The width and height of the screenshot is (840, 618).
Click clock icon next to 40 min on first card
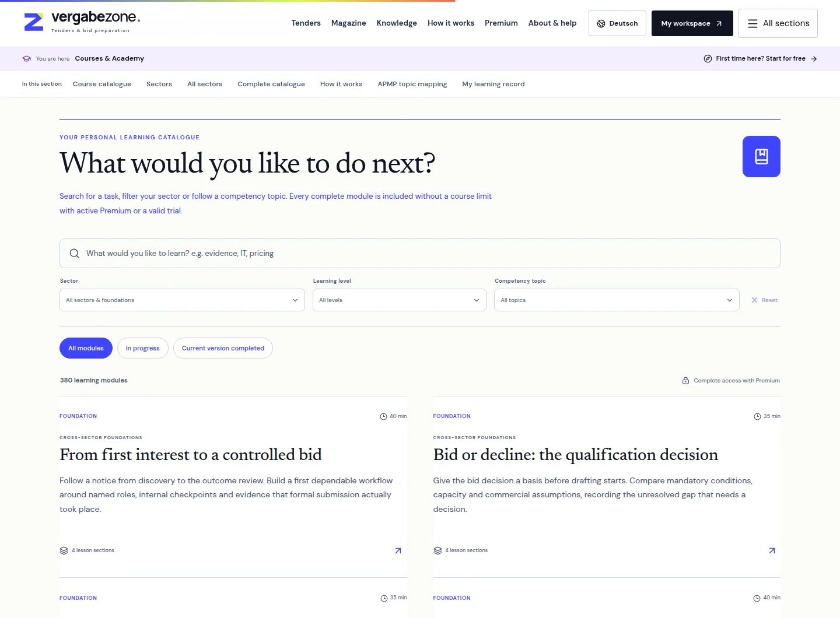(383, 416)
